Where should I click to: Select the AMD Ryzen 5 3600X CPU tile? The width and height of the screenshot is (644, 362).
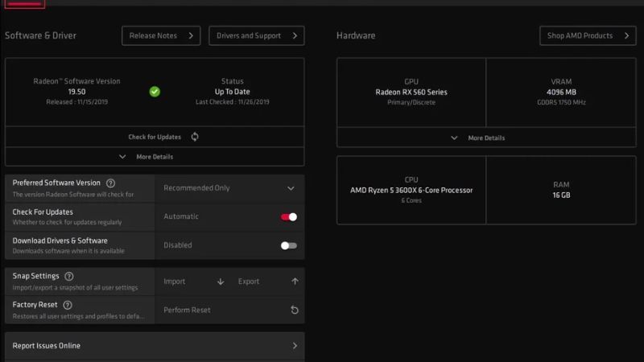click(x=411, y=190)
